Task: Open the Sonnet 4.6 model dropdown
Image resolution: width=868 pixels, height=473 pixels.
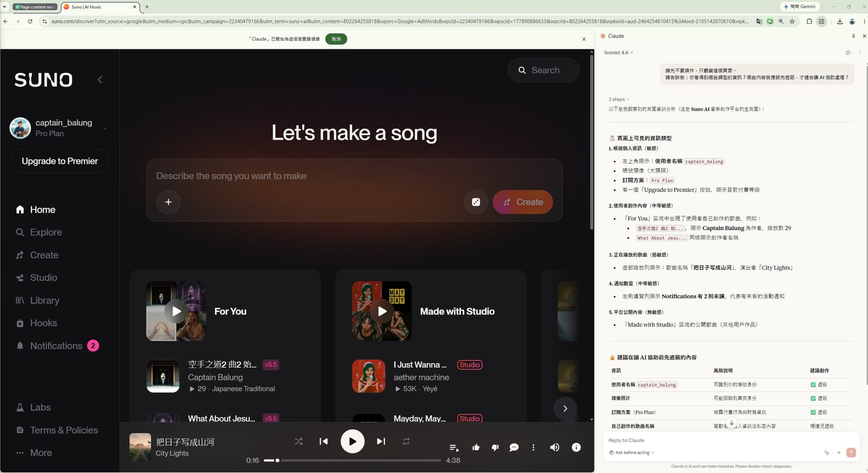Action: point(619,52)
